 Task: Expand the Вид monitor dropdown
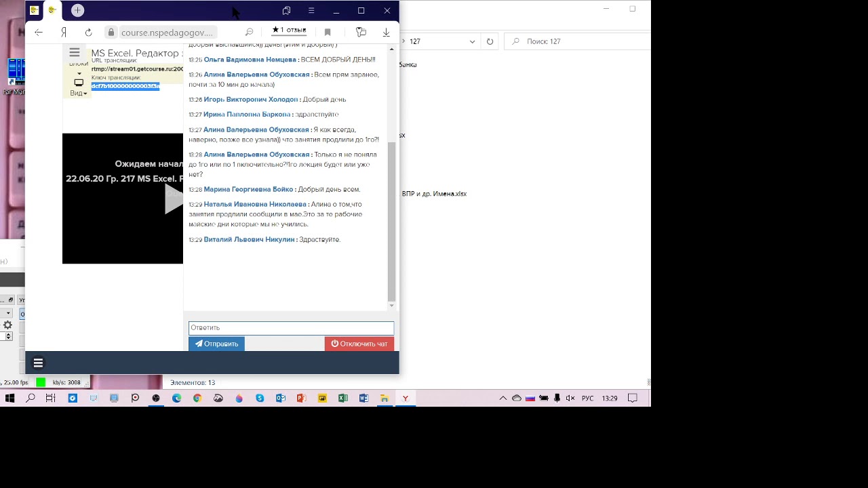click(x=79, y=87)
